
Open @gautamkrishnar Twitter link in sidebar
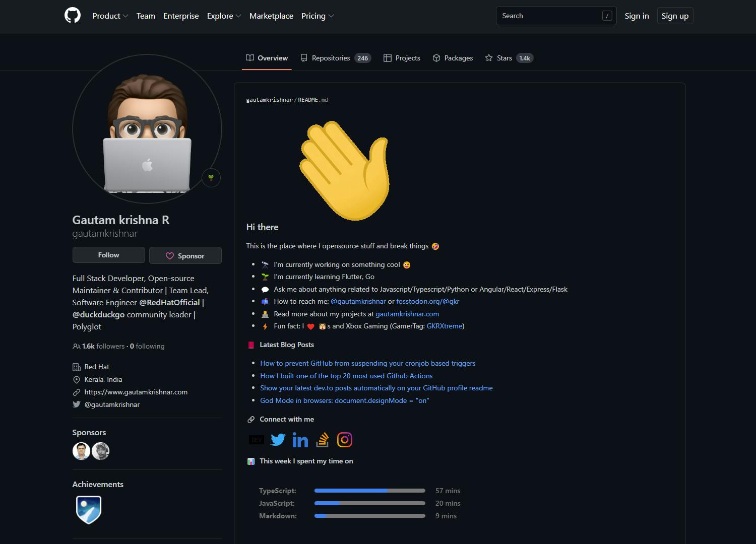tap(112, 404)
